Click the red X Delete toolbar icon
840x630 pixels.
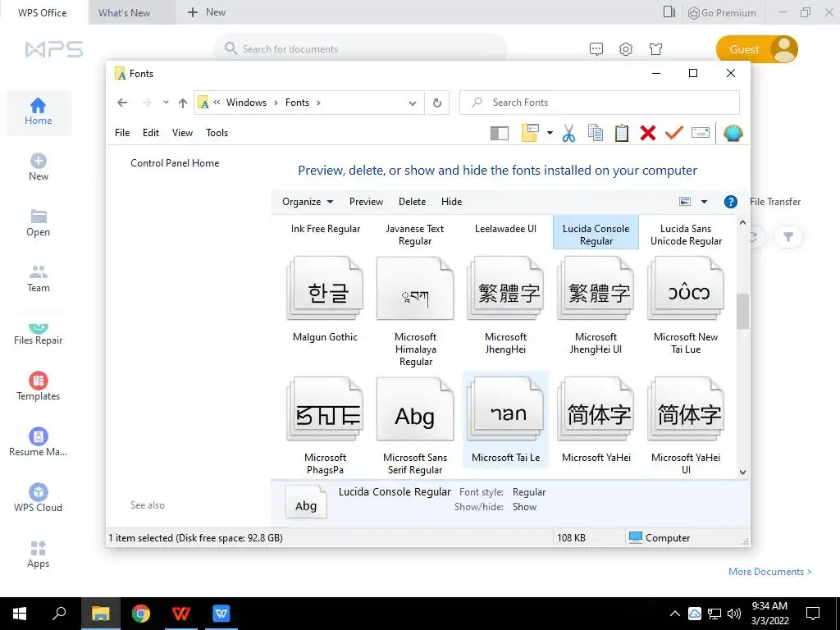[x=648, y=133]
